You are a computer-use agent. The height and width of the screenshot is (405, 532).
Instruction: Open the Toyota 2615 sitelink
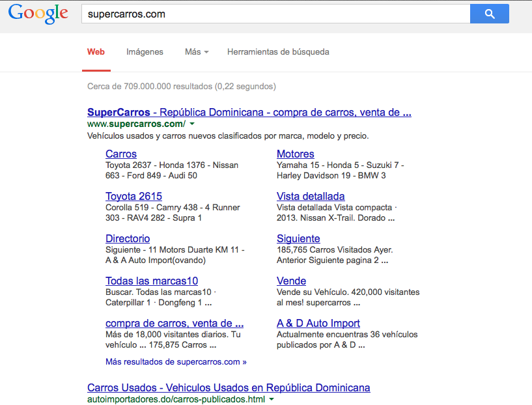point(133,197)
